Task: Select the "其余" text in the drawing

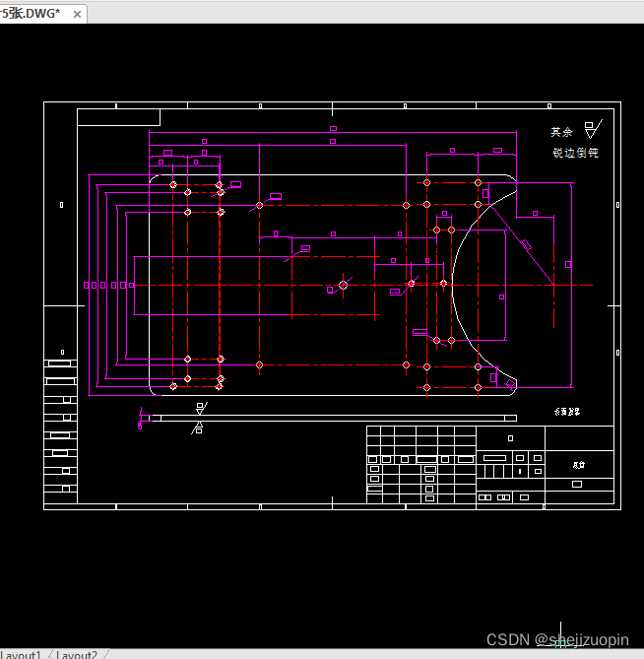Action: coord(561,132)
